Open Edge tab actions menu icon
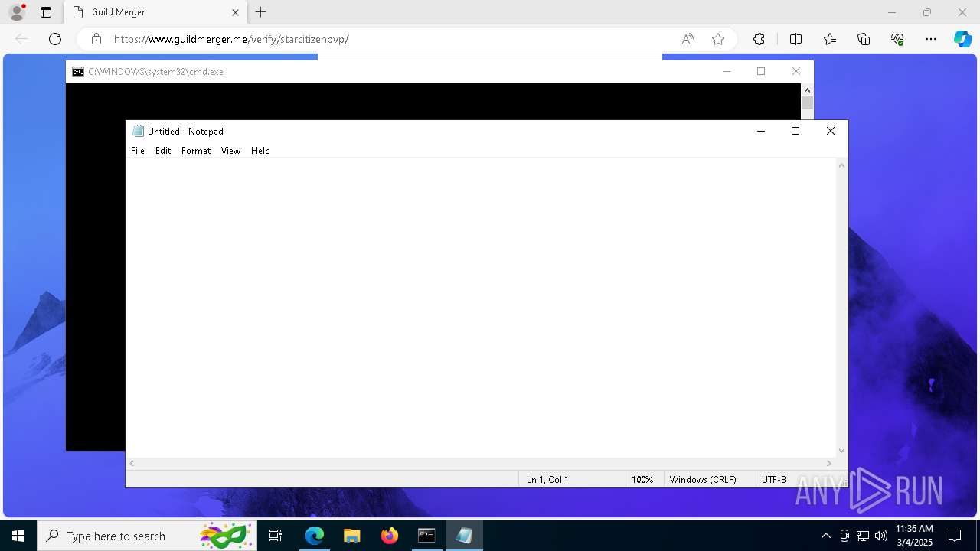980x551 pixels. [46, 12]
